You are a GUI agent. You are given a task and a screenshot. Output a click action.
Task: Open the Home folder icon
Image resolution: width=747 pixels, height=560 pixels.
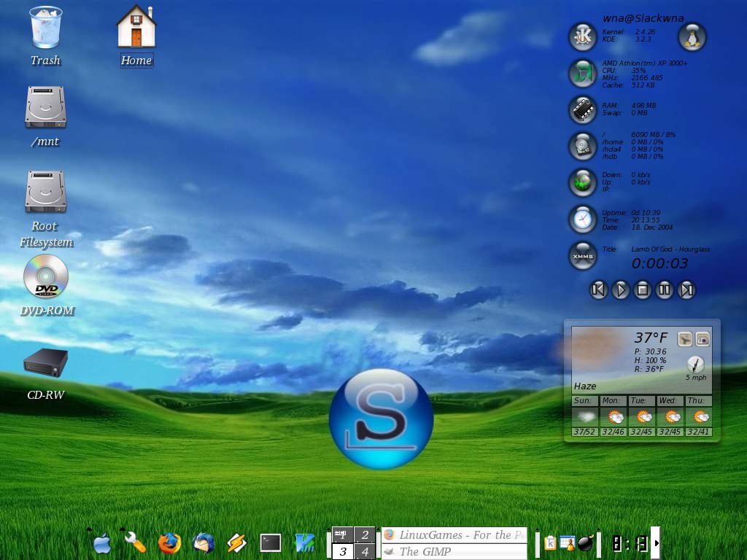136,26
